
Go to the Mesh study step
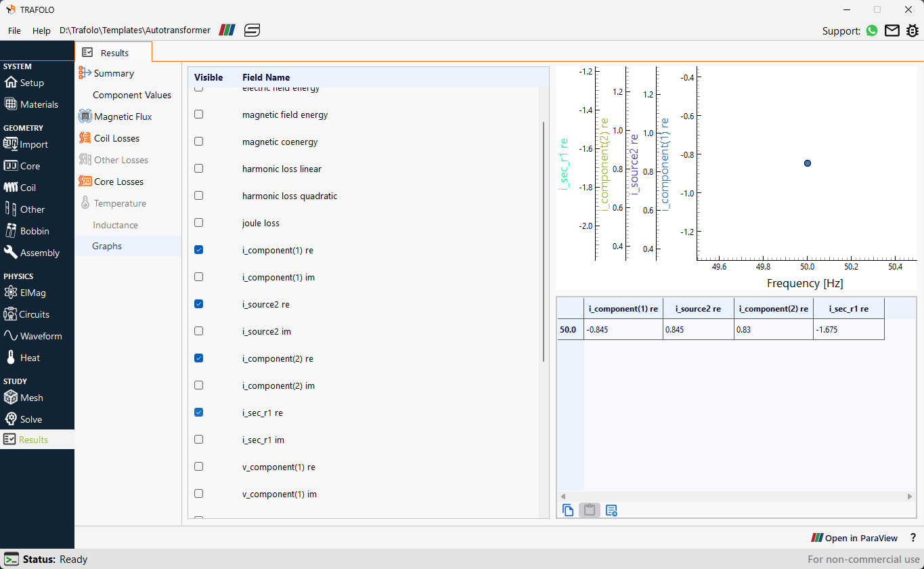pyautogui.click(x=24, y=398)
